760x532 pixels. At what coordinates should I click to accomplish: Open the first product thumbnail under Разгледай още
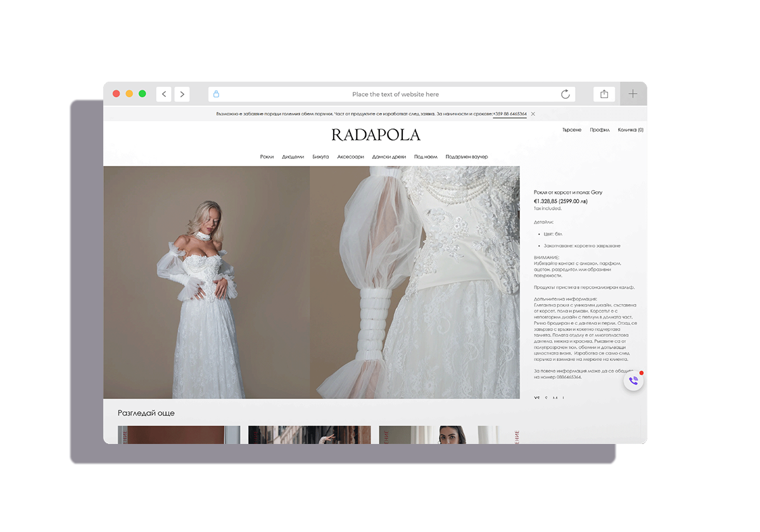[x=179, y=434]
